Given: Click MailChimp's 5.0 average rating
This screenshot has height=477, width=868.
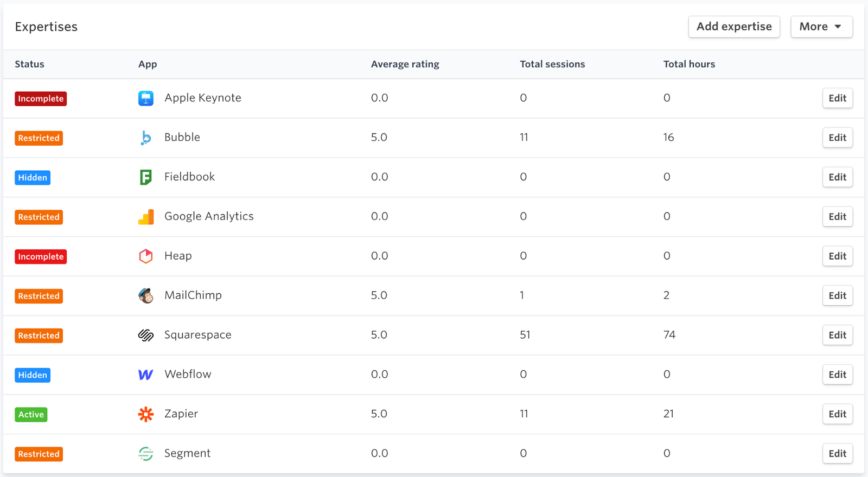Looking at the screenshot, I should [379, 295].
